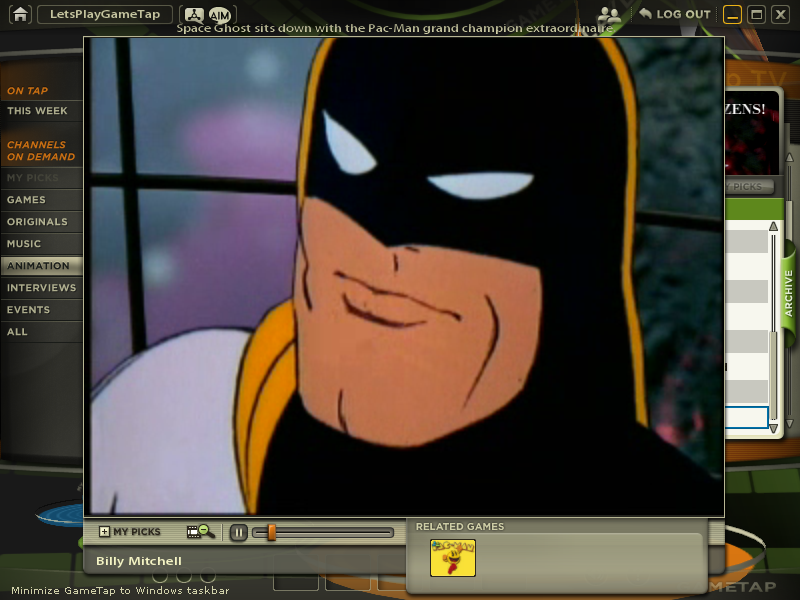Viewport: 800px width, 600px height.
Task: Maximize the GameTap window
Action: click(757, 15)
